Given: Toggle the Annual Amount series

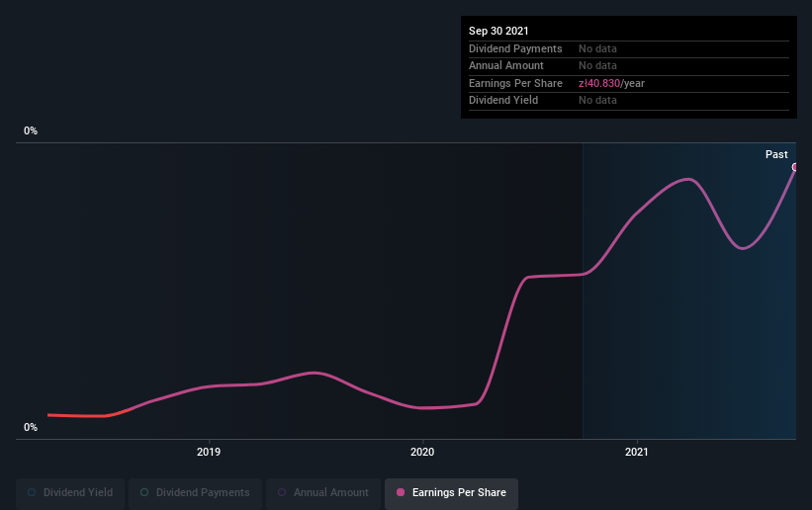Looking at the screenshot, I should pos(323,492).
